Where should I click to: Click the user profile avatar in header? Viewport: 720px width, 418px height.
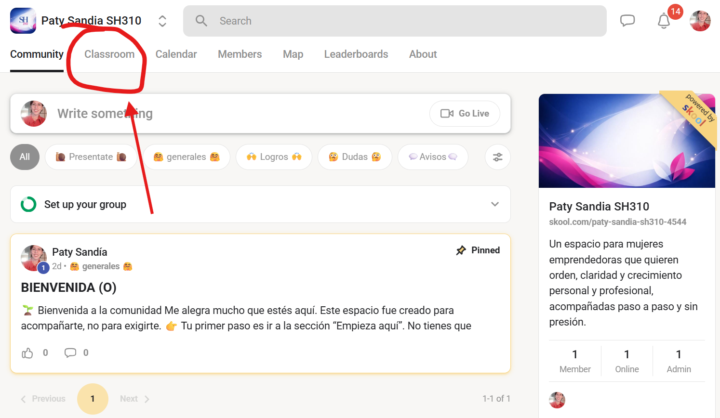click(700, 20)
